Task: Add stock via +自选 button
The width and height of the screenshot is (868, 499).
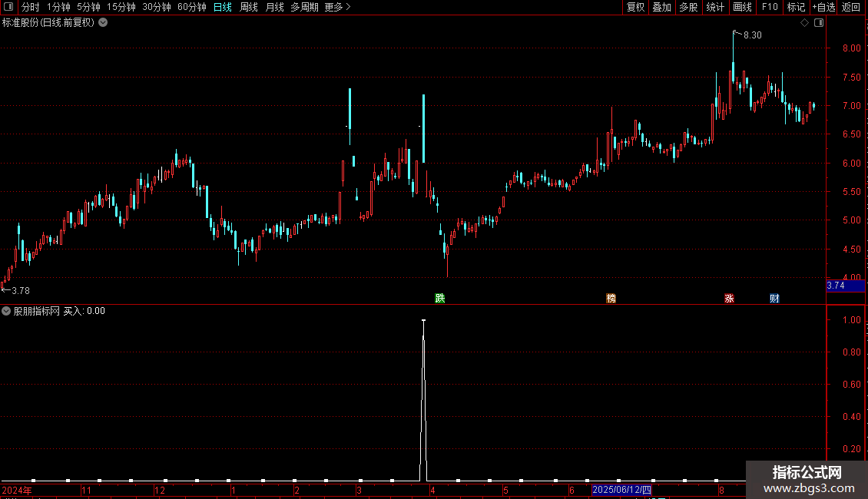Action: pos(823,7)
